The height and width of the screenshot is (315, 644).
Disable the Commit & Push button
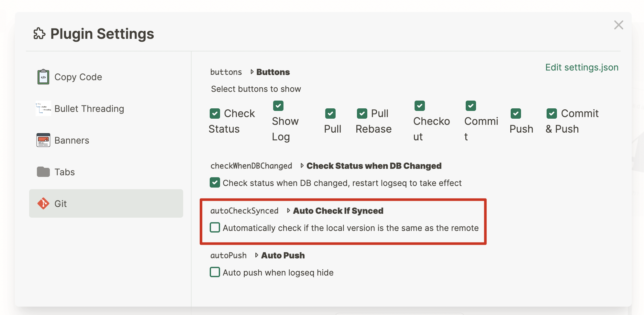pos(552,113)
